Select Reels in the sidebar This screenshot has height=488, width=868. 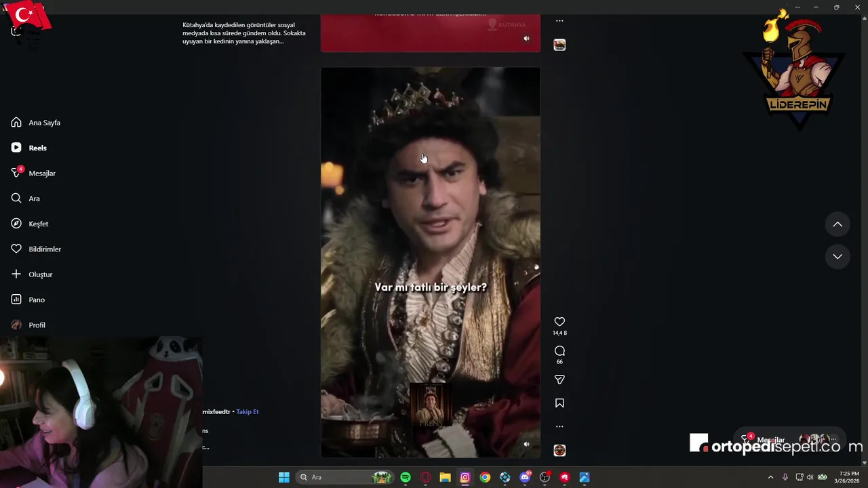(x=29, y=148)
